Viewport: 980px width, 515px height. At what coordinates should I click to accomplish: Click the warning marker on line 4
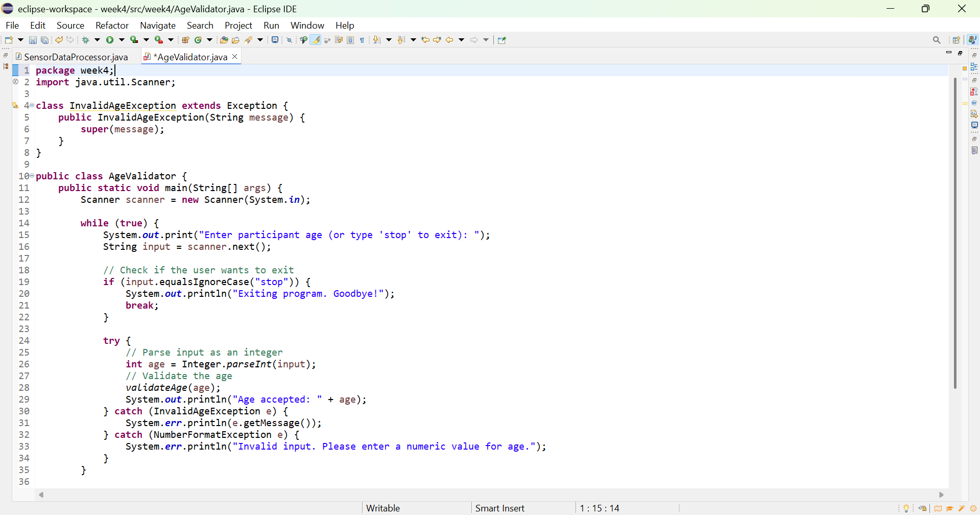(x=15, y=106)
